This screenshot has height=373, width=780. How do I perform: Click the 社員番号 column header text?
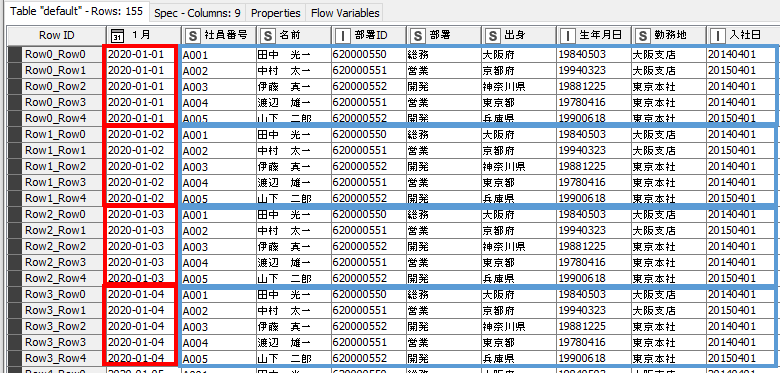point(226,35)
